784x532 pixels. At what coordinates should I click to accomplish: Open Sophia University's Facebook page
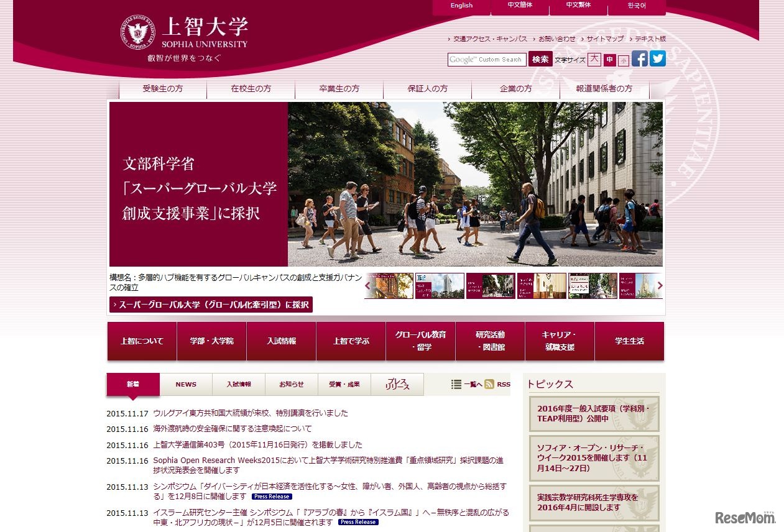click(639, 60)
